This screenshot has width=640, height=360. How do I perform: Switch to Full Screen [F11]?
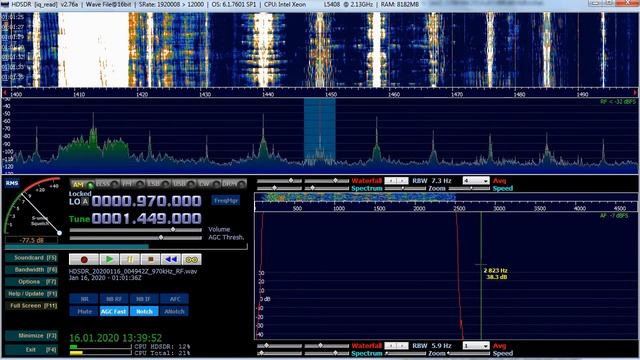pos(31,305)
